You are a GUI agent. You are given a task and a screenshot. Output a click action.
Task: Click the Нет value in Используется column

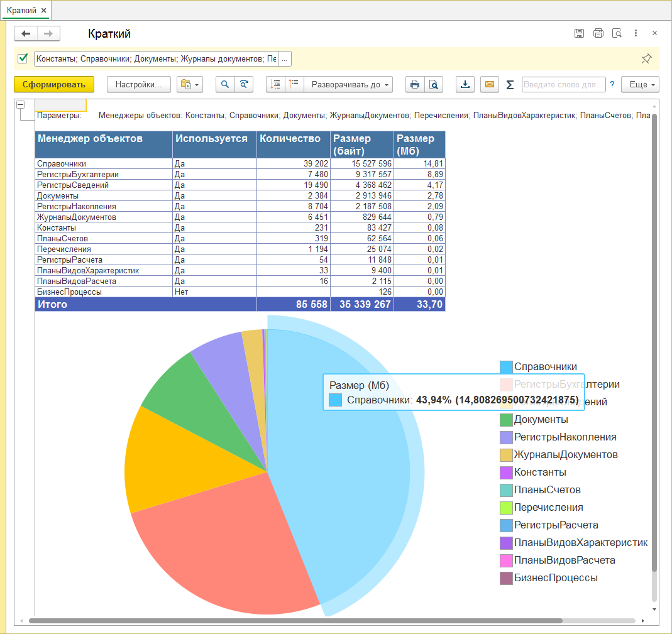click(x=181, y=292)
